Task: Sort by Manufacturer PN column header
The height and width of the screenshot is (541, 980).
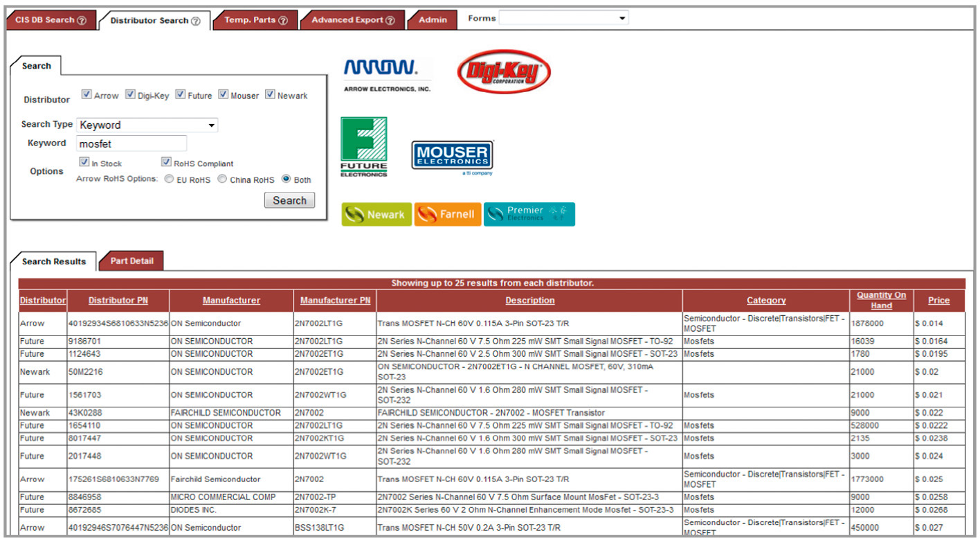Action: (x=335, y=301)
